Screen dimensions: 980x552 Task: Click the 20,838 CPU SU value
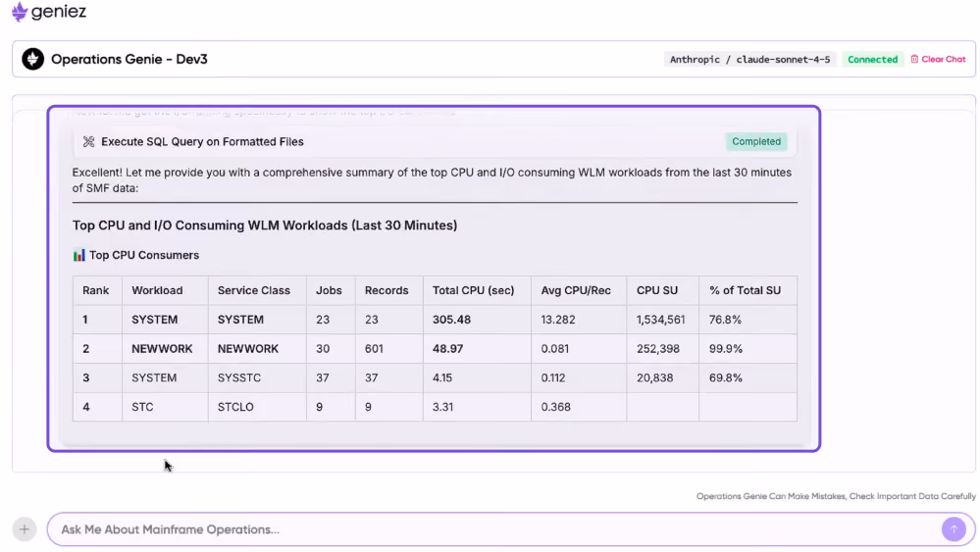click(x=655, y=377)
